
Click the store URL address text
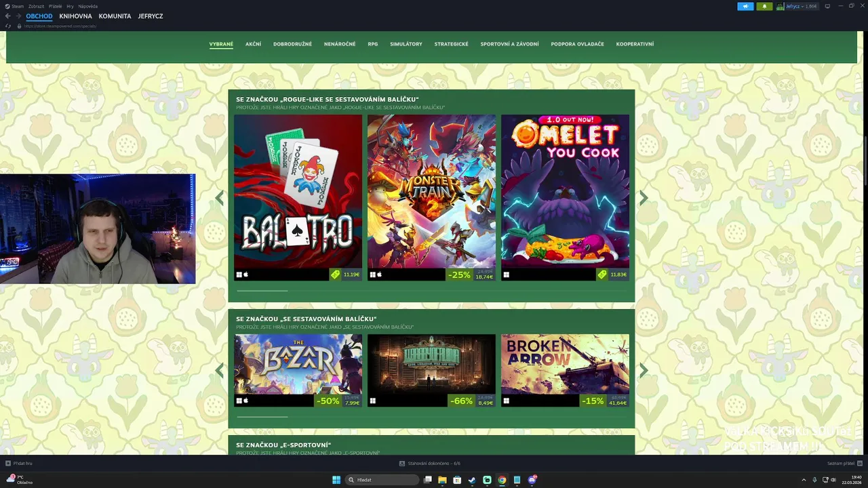pos(60,26)
